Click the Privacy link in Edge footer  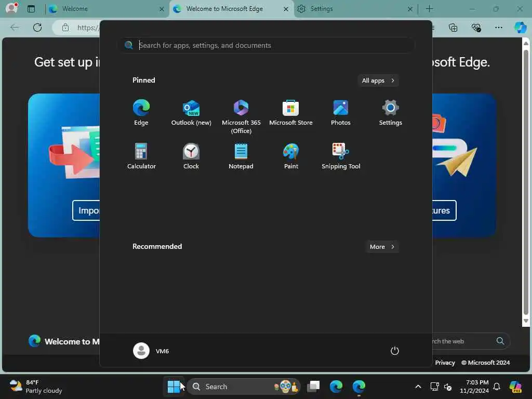pos(445,363)
